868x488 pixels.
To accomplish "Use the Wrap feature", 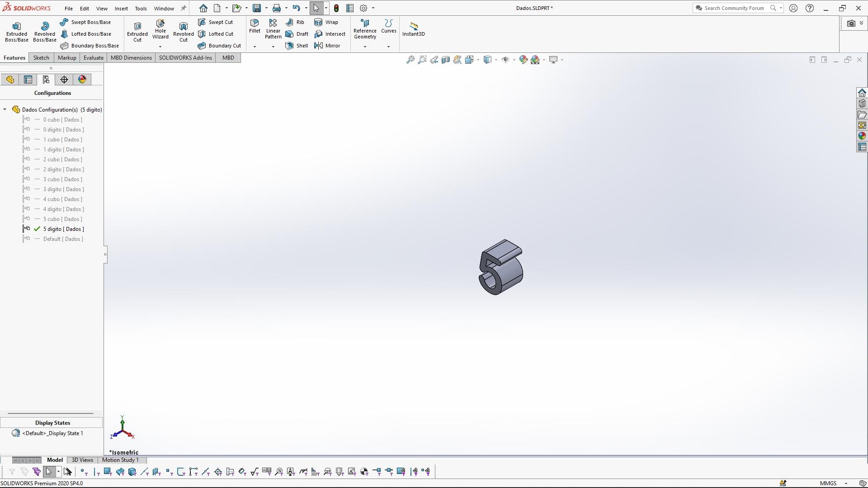I will pos(326,22).
